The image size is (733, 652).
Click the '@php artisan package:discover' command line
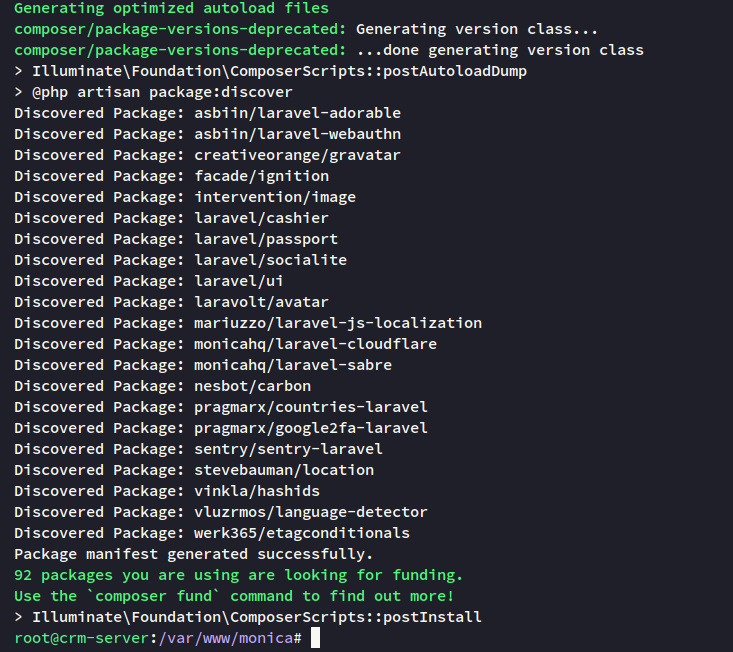coord(162,92)
